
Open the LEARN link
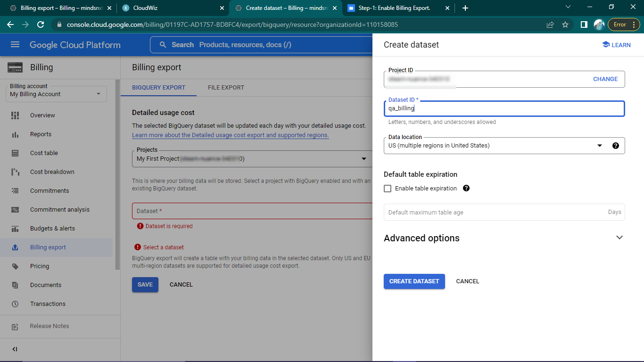(x=616, y=45)
